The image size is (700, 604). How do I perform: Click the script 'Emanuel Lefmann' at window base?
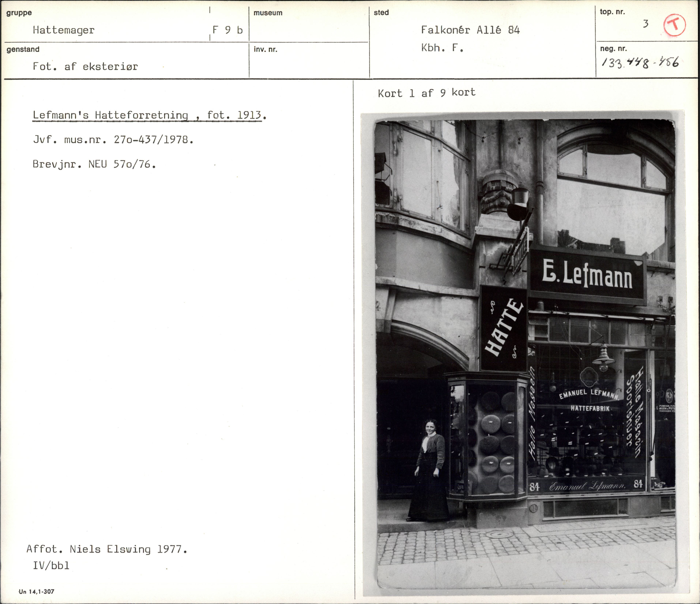point(588,486)
